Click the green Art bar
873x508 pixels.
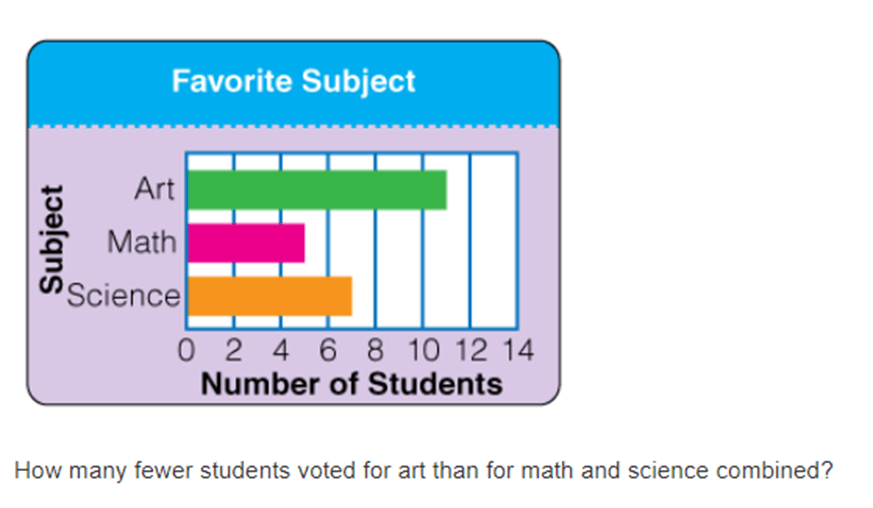pos(317,190)
